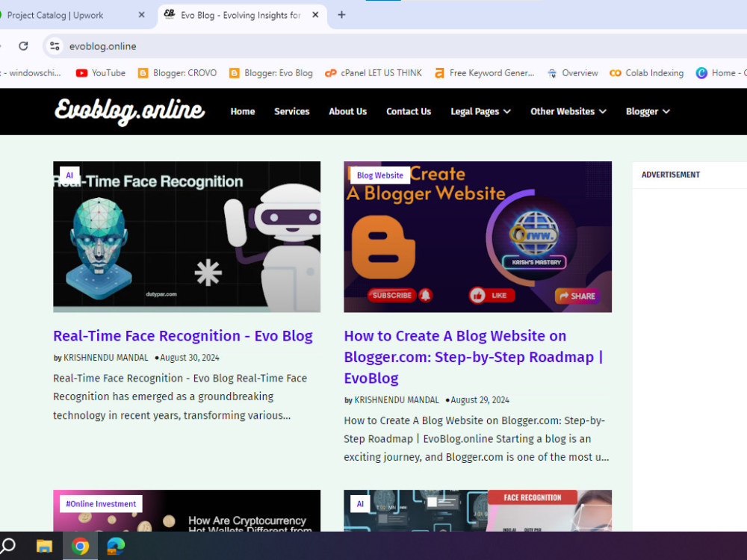Open a new browser tab with the plus icon
Image resolution: width=747 pixels, height=560 pixels.
[341, 15]
